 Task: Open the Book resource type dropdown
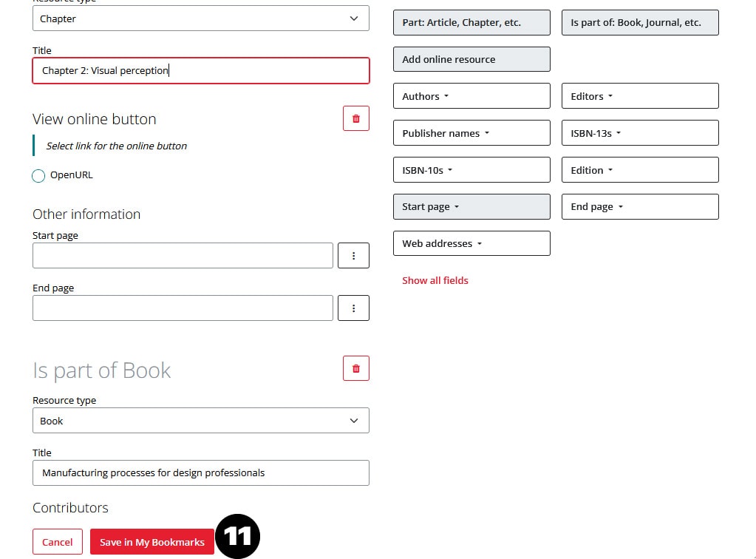click(200, 421)
